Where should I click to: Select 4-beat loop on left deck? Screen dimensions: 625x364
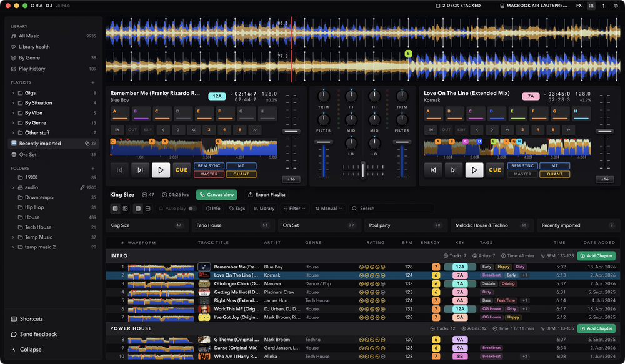(x=224, y=130)
